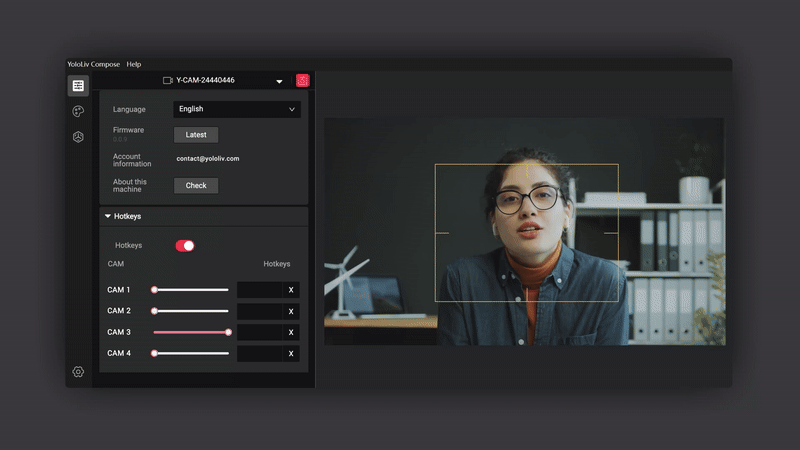The width and height of the screenshot is (800, 450).
Task: Clear the CAM 3 hotkey with X
Action: (x=291, y=332)
